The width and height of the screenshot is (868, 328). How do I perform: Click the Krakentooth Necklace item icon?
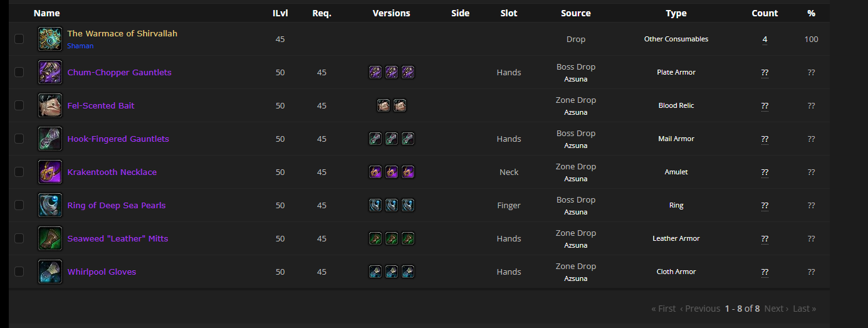point(50,172)
